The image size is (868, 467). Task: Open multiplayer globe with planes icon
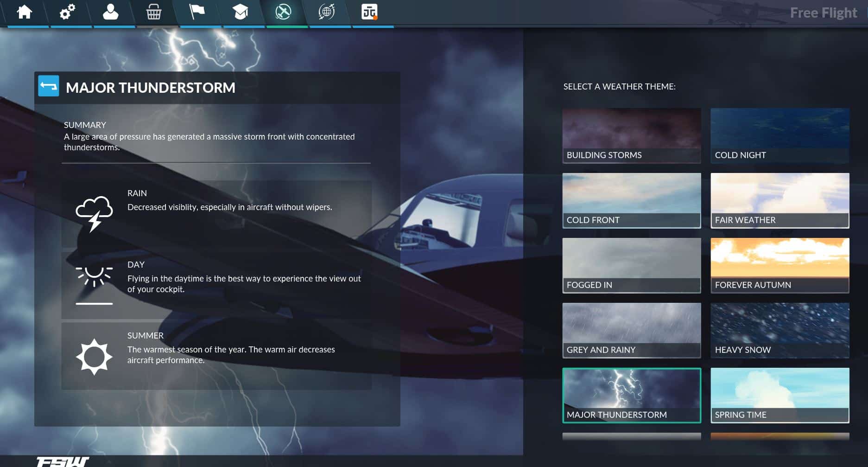[327, 12]
